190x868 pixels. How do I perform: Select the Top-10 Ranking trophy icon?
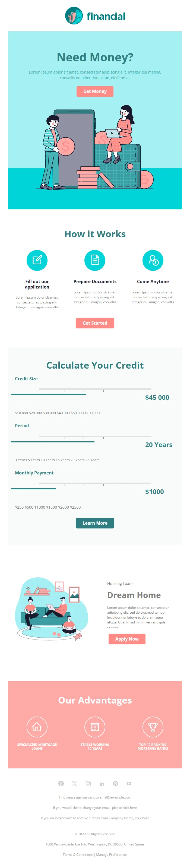pos(153,727)
